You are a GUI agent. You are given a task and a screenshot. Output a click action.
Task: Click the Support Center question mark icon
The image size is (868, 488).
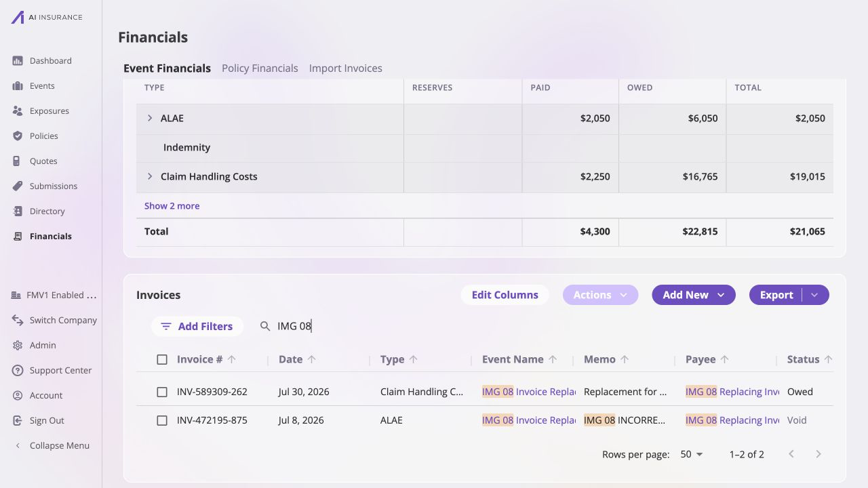click(18, 371)
